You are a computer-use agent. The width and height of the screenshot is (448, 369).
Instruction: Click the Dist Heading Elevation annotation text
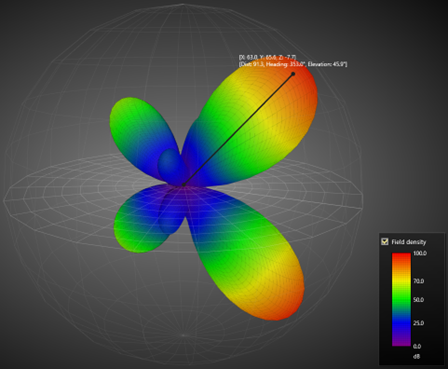[293, 64]
